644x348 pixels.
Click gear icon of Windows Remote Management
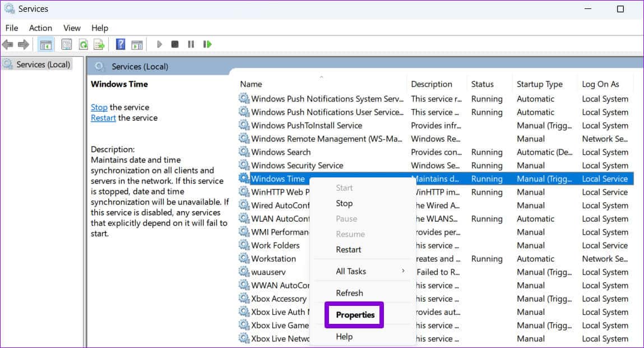(x=244, y=139)
